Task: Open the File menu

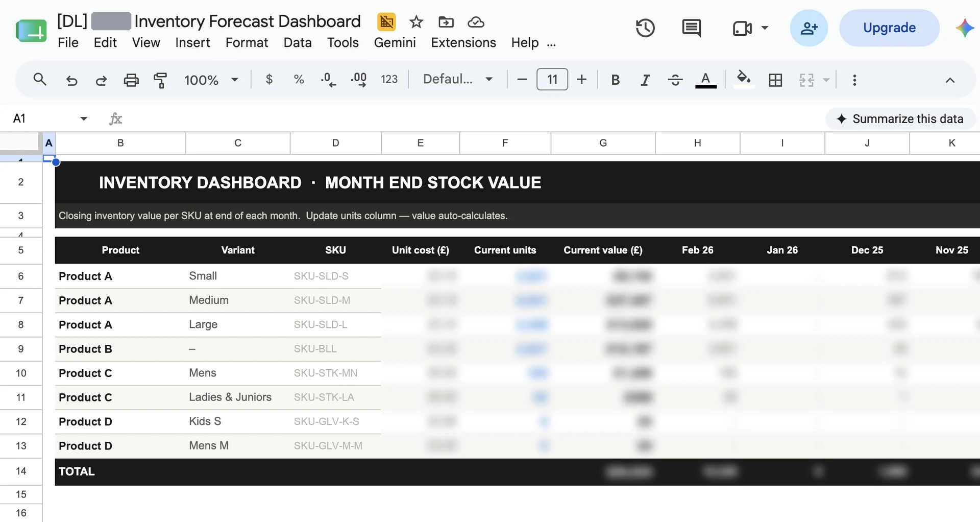Action: [68, 42]
